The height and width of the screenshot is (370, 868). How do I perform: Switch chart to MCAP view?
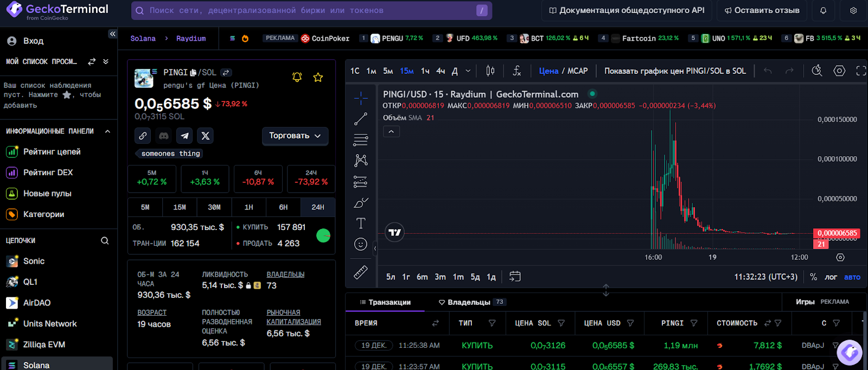coord(578,71)
